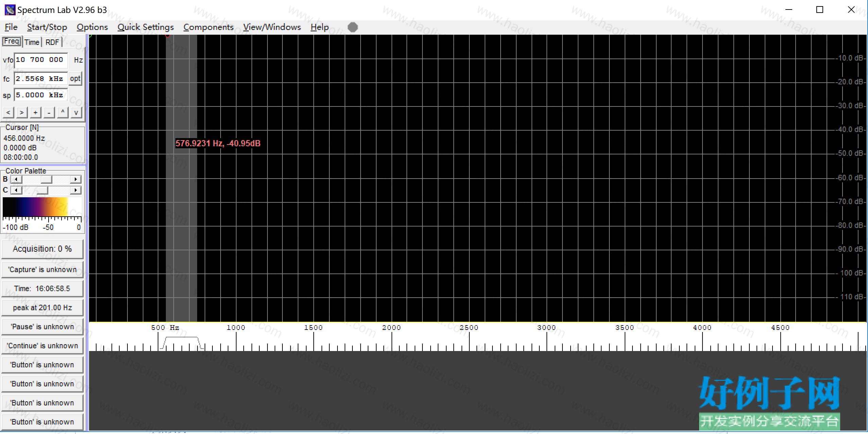Viewport: 868px width, 434px height.
Task: Open the Components menu
Action: pyautogui.click(x=208, y=27)
